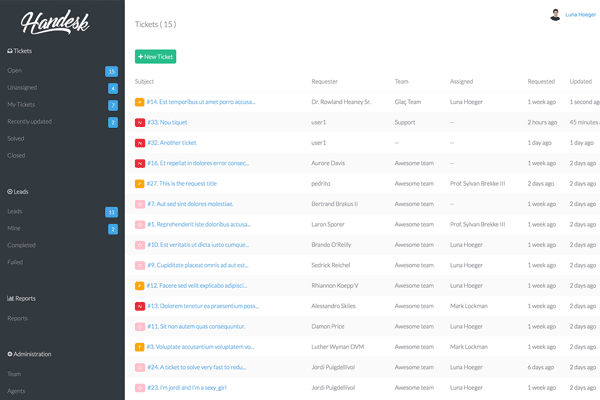
Task: Open ticket #12 Facere sed velit
Action: pyautogui.click(x=197, y=286)
